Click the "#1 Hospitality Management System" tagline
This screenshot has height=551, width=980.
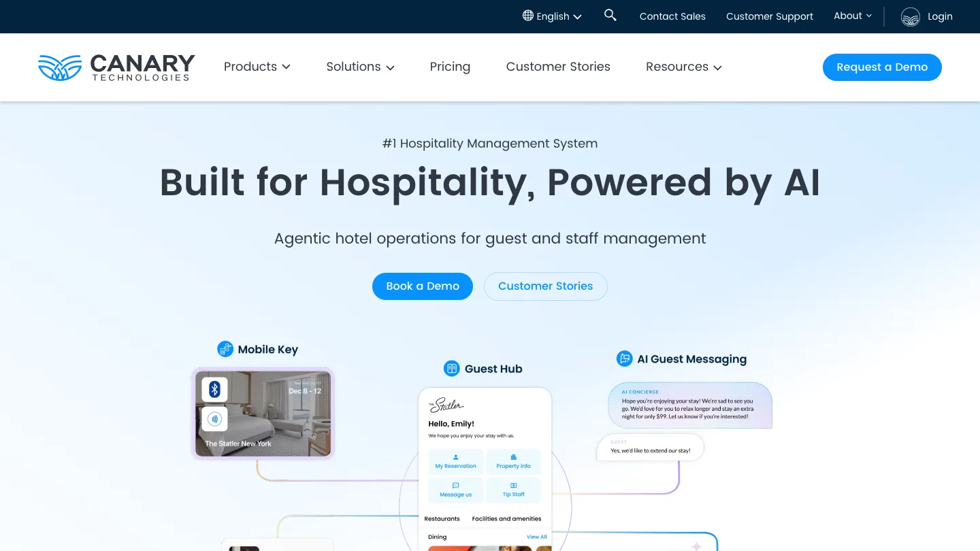coord(490,144)
